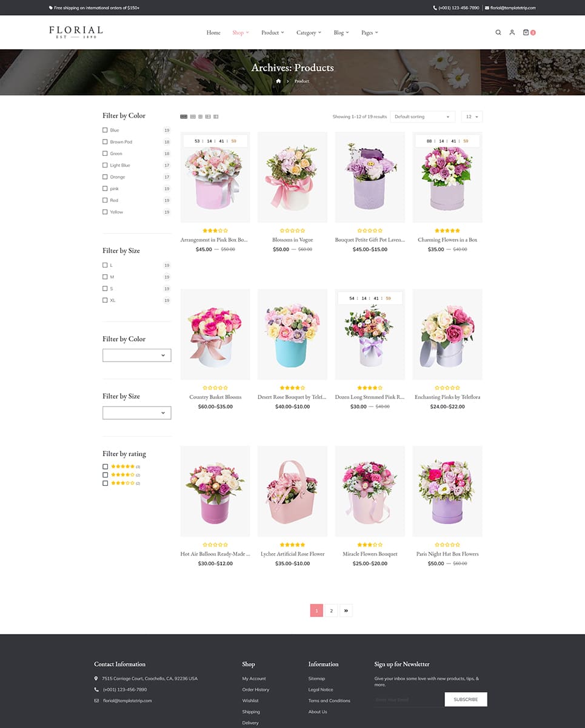
Task: Select the first grid view layout icon
Action: click(184, 116)
